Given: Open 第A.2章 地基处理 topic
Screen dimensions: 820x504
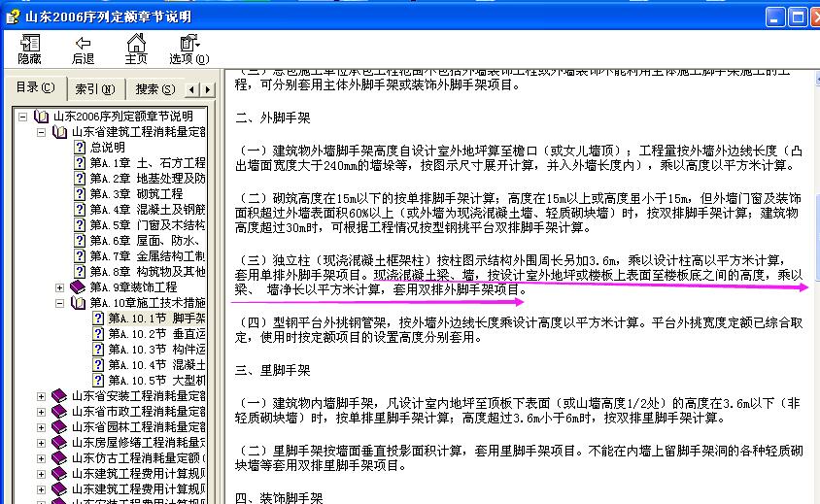Looking at the screenshot, I should (148, 179).
